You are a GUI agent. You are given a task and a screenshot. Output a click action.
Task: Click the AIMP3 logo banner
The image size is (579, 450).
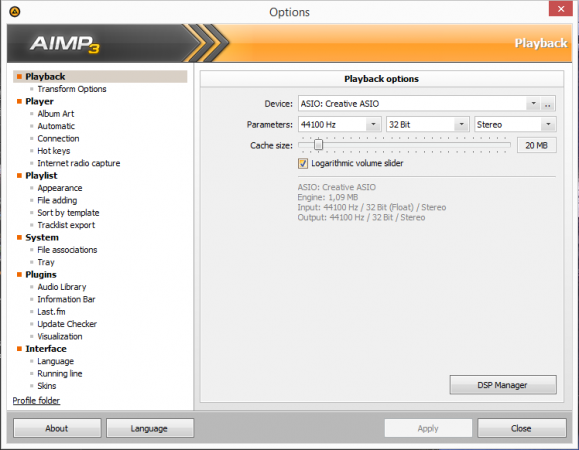coord(65,44)
